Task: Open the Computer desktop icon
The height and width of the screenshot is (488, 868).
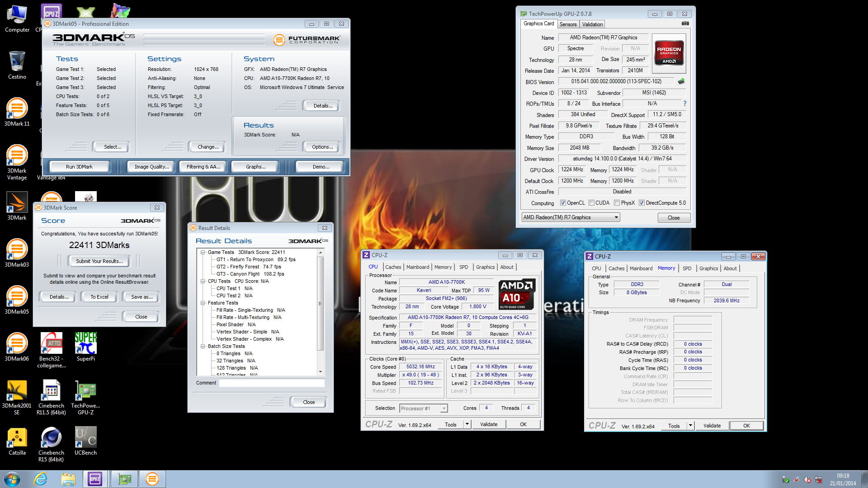Action: (x=17, y=19)
